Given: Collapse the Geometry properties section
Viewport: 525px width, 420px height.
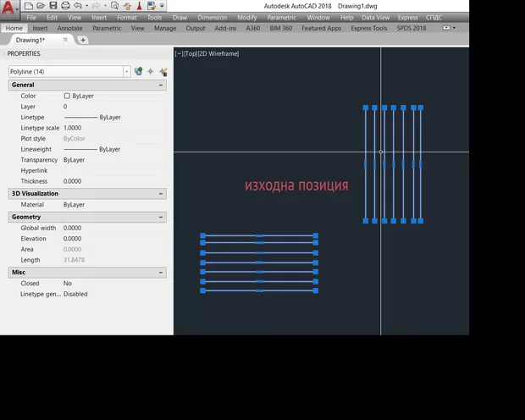Looking at the screenshot, I should pos(161,217).
